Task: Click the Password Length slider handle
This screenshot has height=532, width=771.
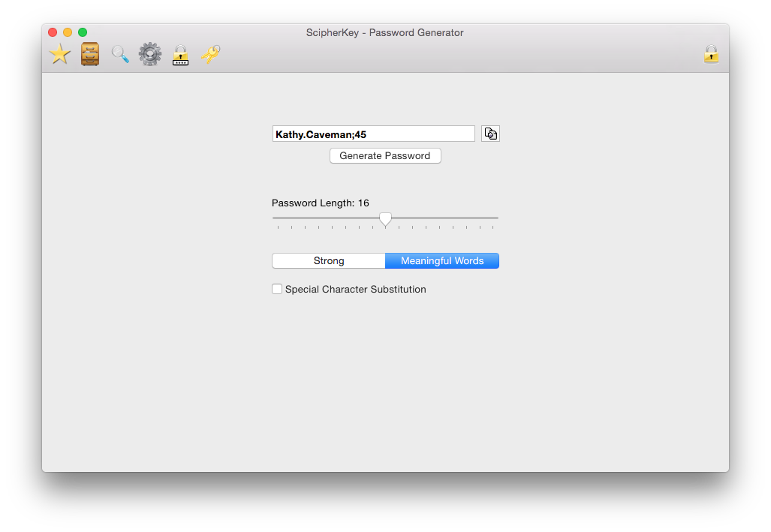Action: (385, 218)
